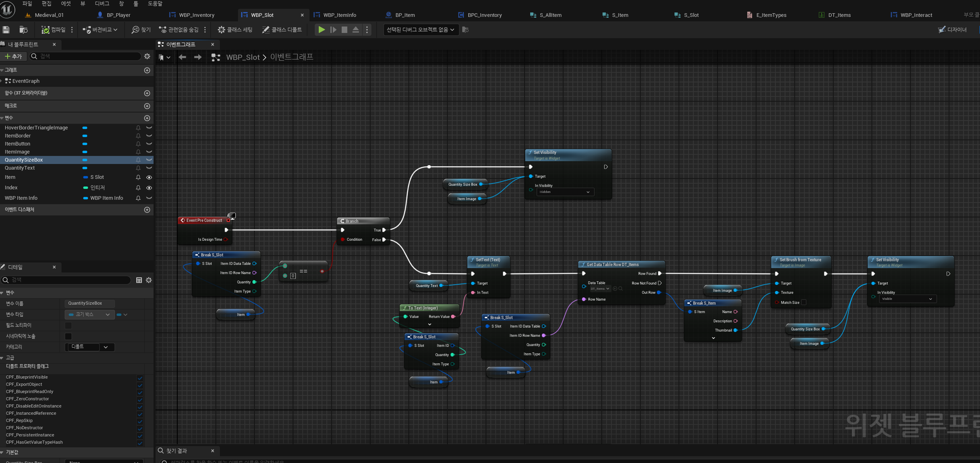Click the variable type color pill
980x463 pixels.
pos(119,315)
